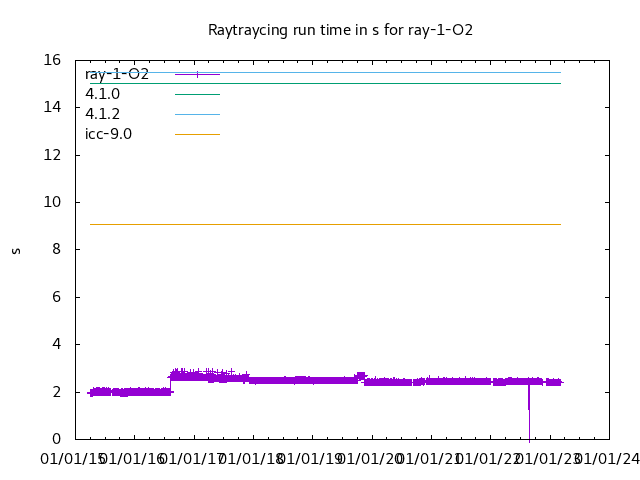Click the y-axis tick label 10

point(53,202)
